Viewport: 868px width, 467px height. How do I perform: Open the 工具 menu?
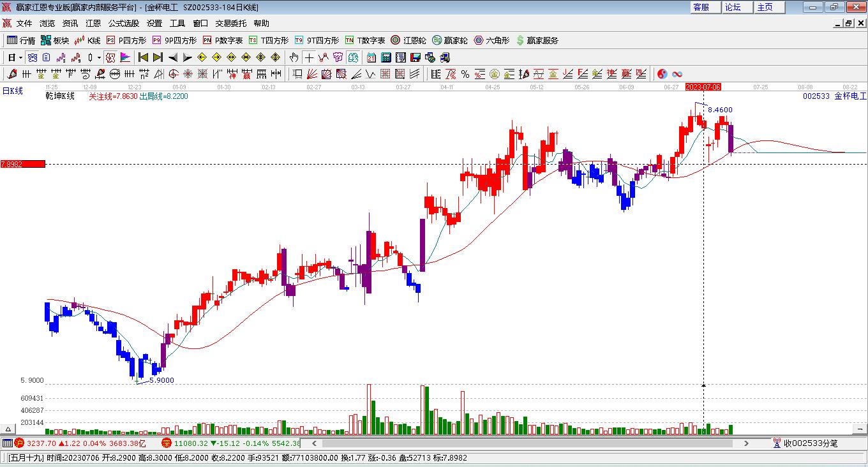[177, 24]
